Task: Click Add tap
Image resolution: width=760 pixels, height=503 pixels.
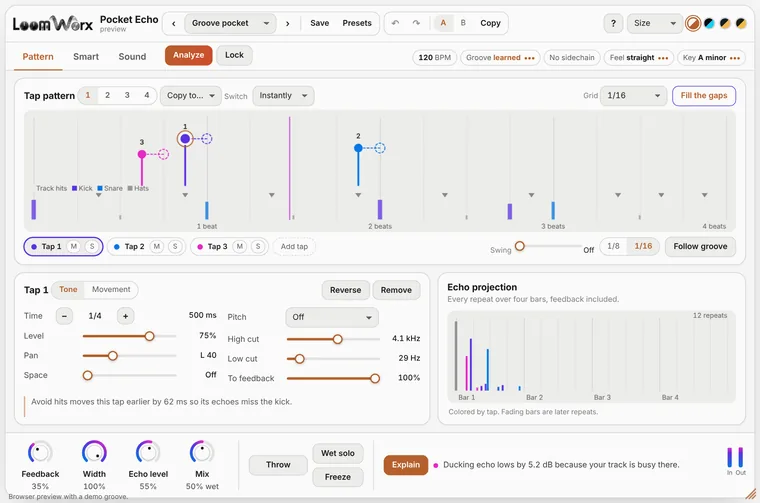Action: click(x=294, y=247)
